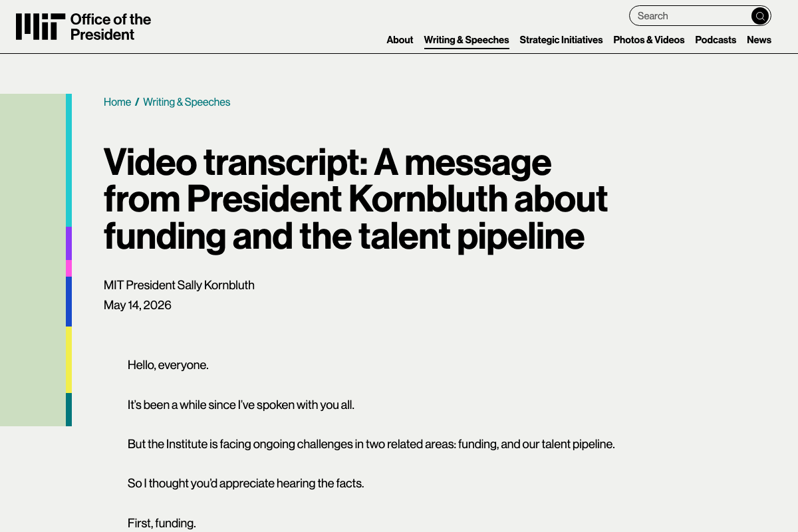
Task: Open the News menu item
Action: pyautogui.click(x=759, y=40)
